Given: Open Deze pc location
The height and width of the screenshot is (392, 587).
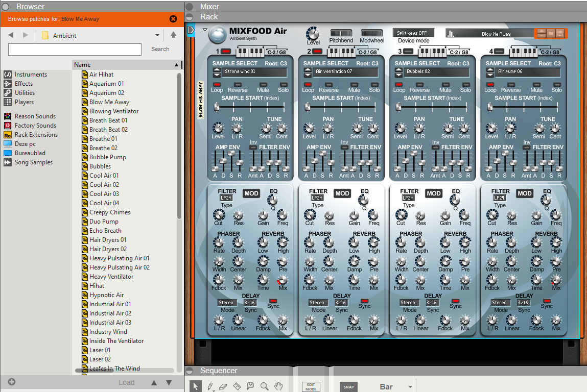Looking at the screenshot, I should click(25, 144).
